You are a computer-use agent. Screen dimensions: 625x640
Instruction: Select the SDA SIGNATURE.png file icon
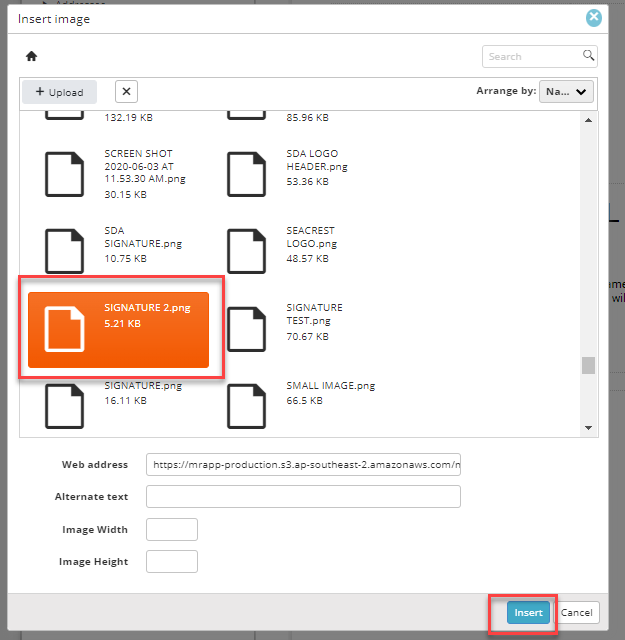click(65, 251)
